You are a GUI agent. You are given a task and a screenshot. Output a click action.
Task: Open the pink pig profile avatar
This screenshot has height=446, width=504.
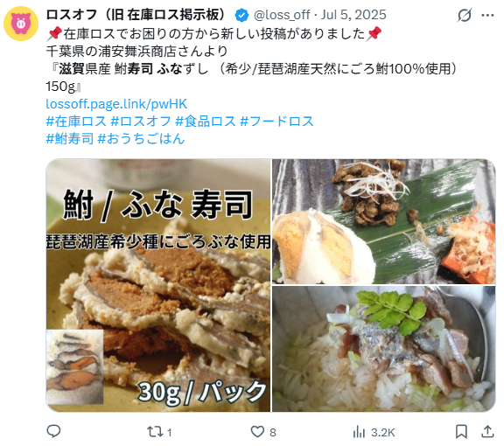21,24
